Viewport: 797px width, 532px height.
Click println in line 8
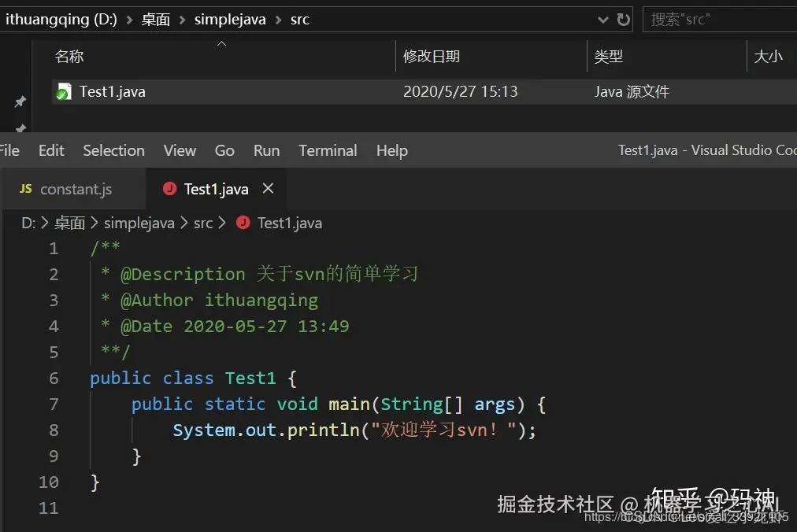[x=323, y=430]
